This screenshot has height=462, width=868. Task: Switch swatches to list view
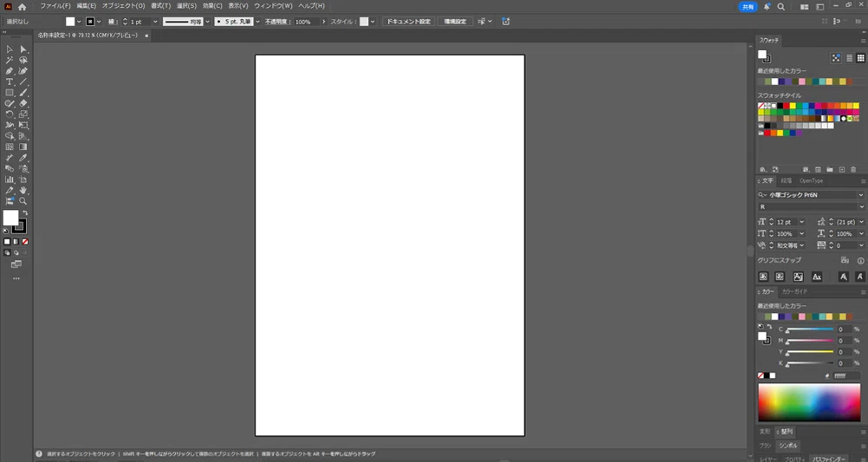tap(849, 57)
